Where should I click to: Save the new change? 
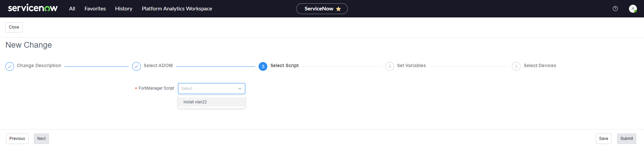[603, 139]
